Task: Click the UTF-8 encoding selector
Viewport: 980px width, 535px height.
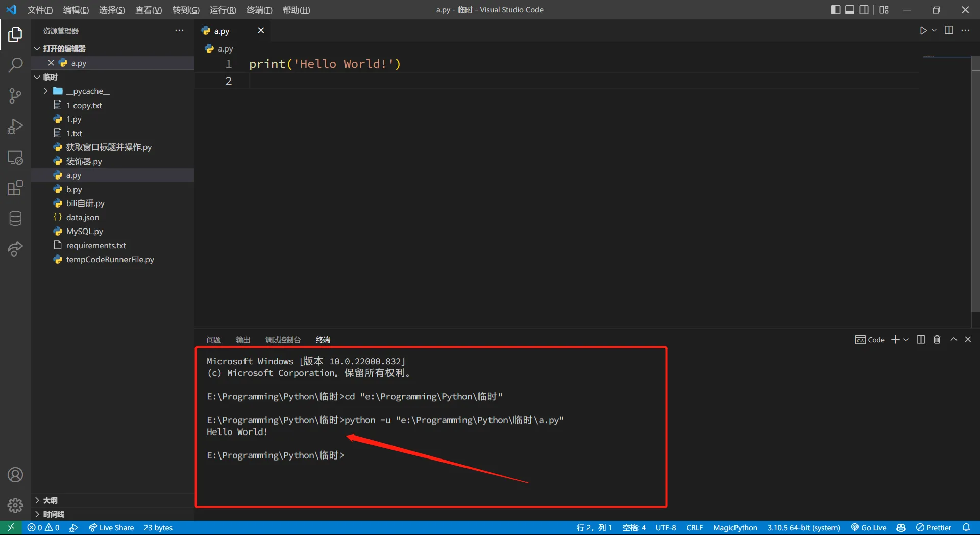Action: 666,528
